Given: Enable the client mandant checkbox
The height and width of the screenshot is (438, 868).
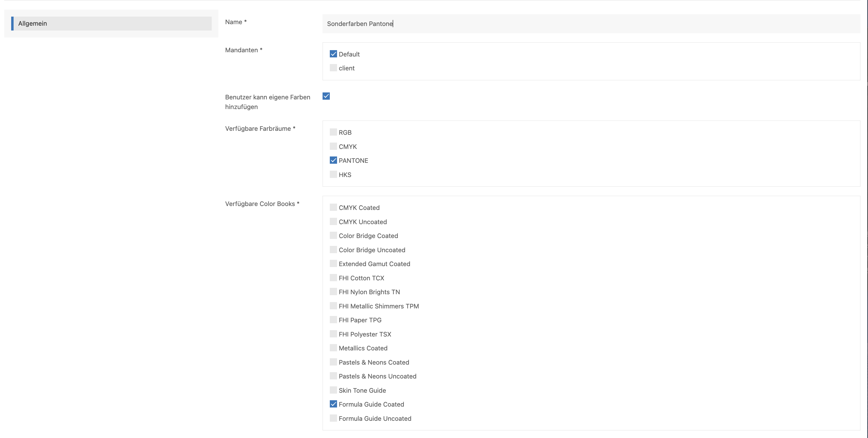Looking at the screenshot, I should [333, 68].
